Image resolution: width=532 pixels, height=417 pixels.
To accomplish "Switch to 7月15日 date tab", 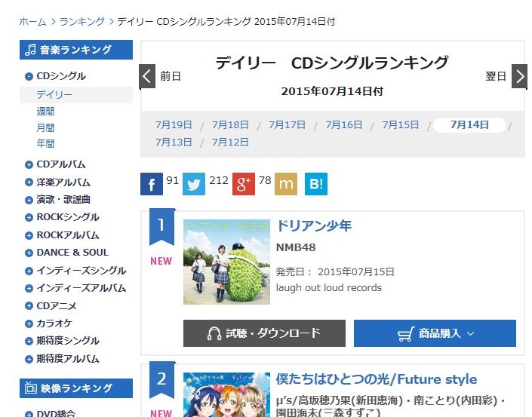I will (401, 124).
